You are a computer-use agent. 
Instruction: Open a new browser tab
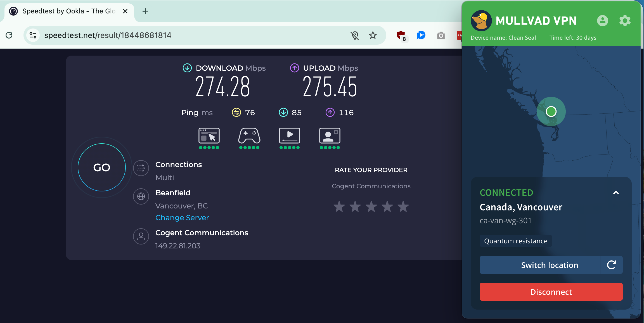145,11
